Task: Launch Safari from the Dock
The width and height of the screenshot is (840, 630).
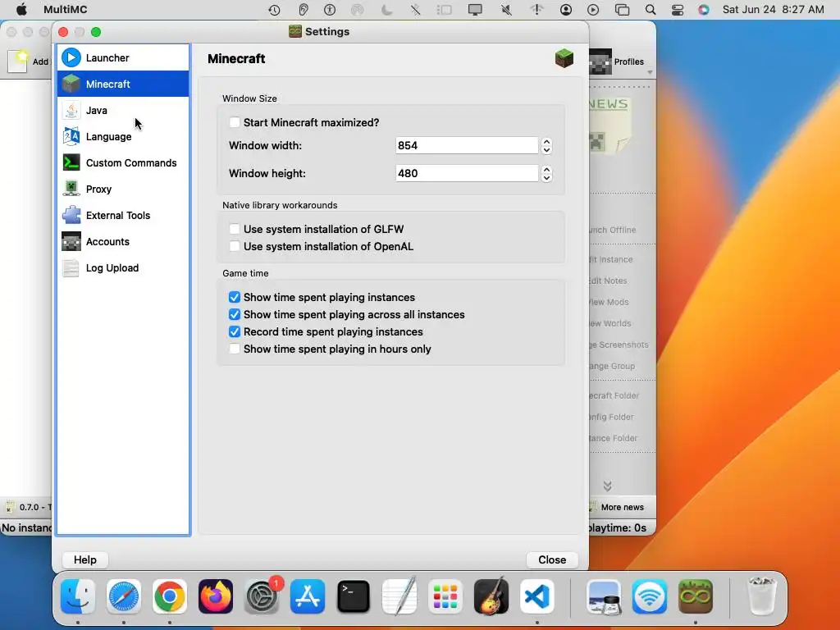Action: [x=124, y=596]
